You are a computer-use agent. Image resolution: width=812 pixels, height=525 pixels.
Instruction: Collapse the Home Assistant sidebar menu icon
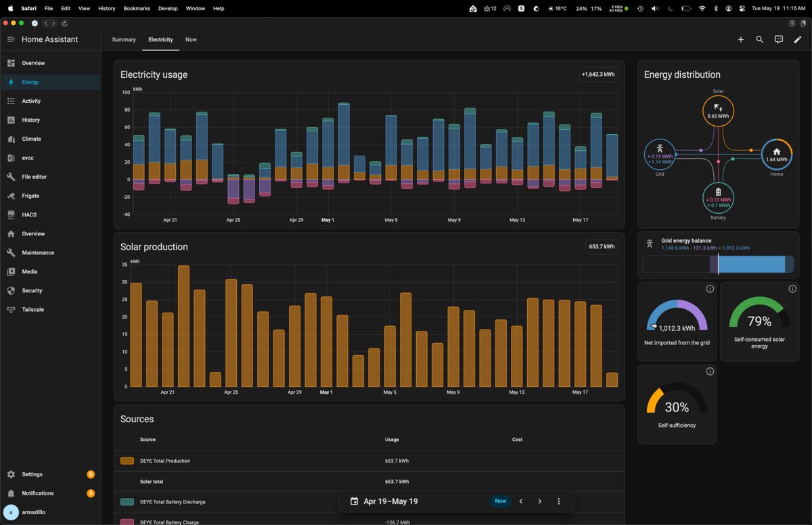click(11, 39)
